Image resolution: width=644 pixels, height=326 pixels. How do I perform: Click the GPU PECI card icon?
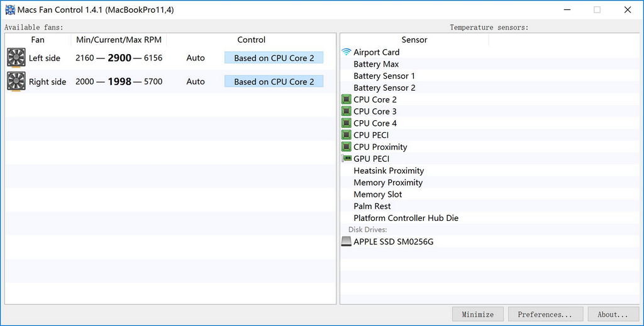(x=346, y=159)
